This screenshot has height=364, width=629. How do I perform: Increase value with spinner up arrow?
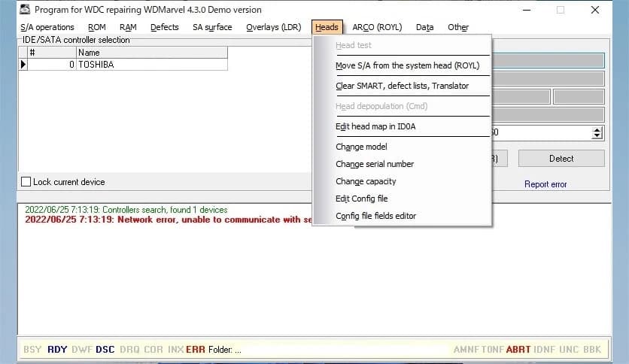pyautogui.click(x=597, y=130)
